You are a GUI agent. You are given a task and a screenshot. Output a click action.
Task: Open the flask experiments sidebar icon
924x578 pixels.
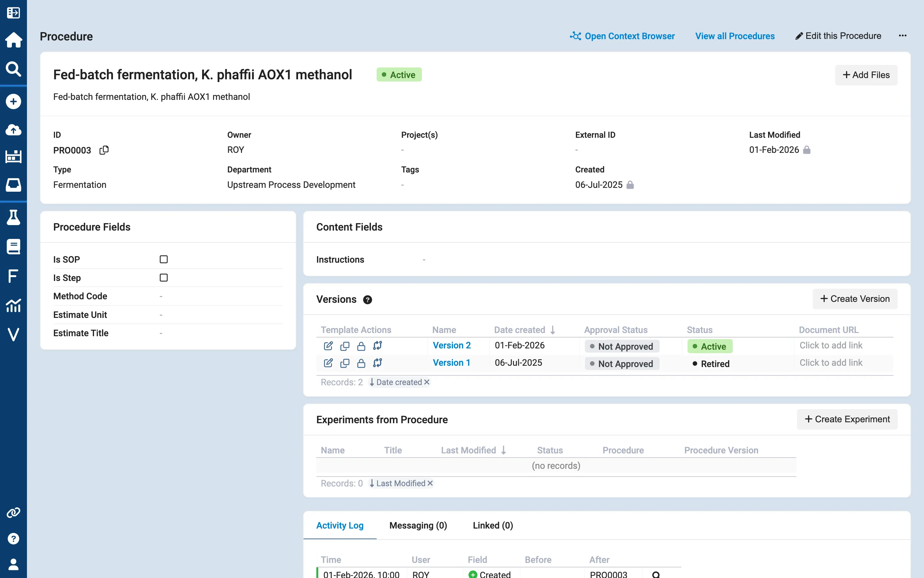click(13, 217)
